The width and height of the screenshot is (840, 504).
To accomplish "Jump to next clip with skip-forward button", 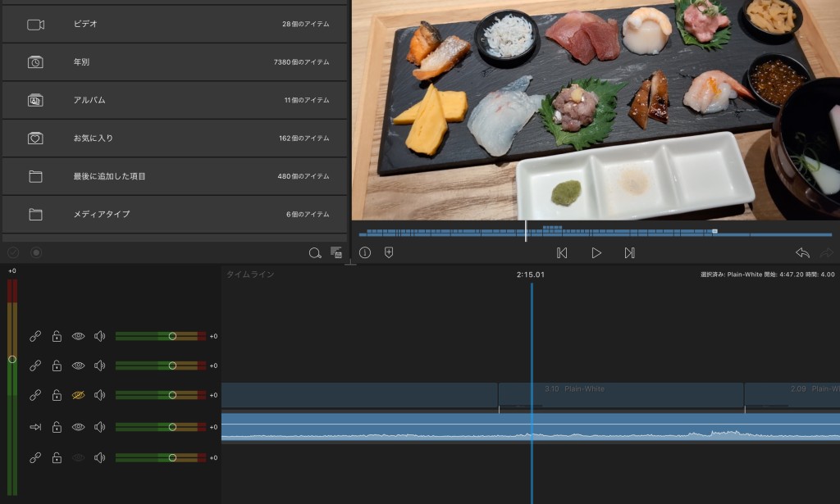I will coord(629,253).
